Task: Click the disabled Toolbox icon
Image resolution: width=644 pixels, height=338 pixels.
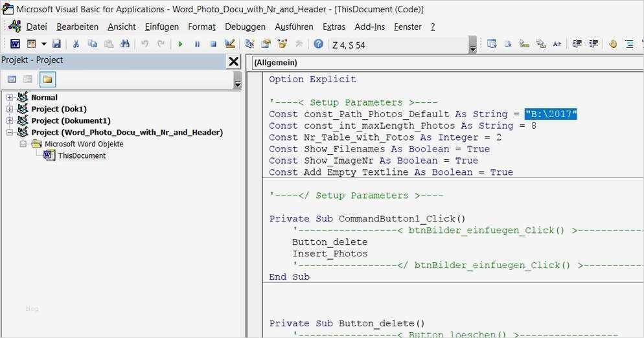Action: pos(299,44)
